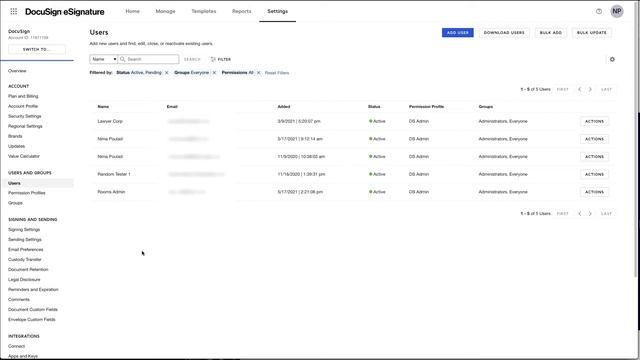The height and width of the screenshot is (360, 640).
Task: Open the help question mark icon
Action: tap(599, 11)
